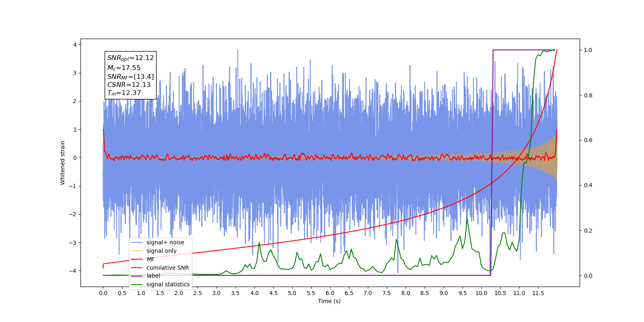
Task: Click the x-axis tick label 0.5
Action: (x=122, y=293)
